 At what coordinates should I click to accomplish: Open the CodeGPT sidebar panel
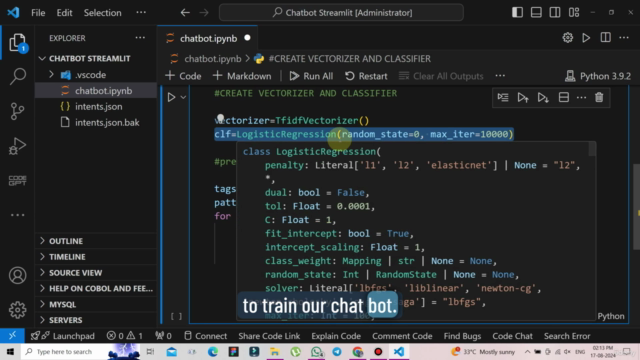pos(18,180)
